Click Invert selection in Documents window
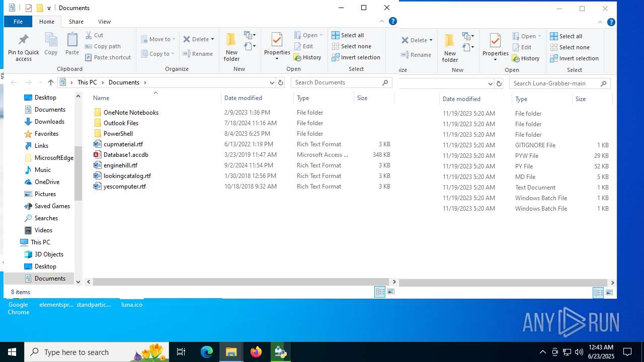Screen dimensions: 644x362 click(356, 57)
